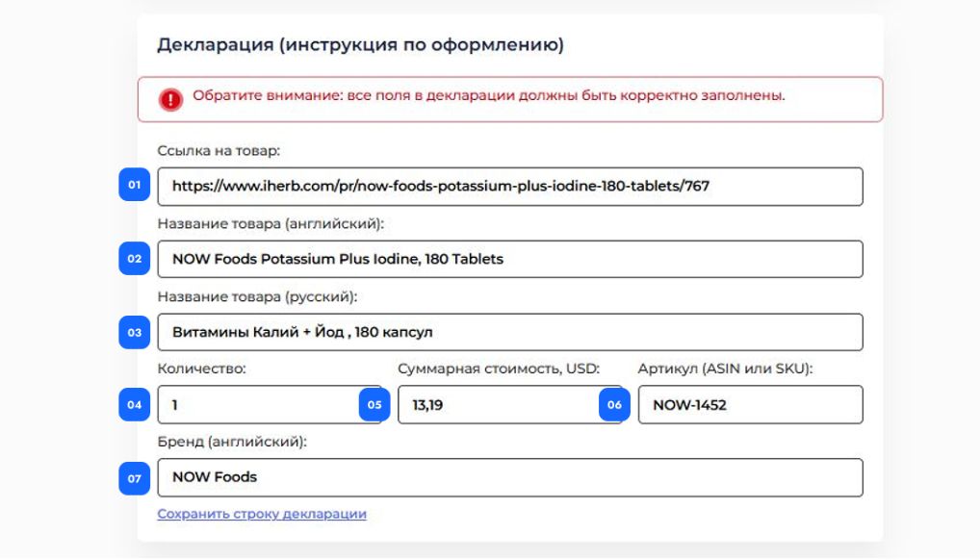Select the English product name field

510,259
